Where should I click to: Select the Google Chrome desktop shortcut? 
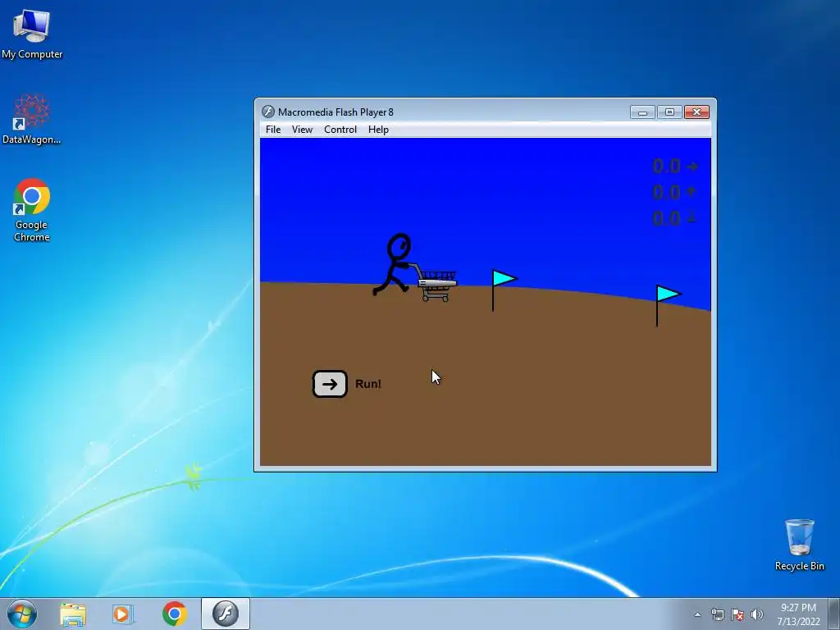(32, 210)
